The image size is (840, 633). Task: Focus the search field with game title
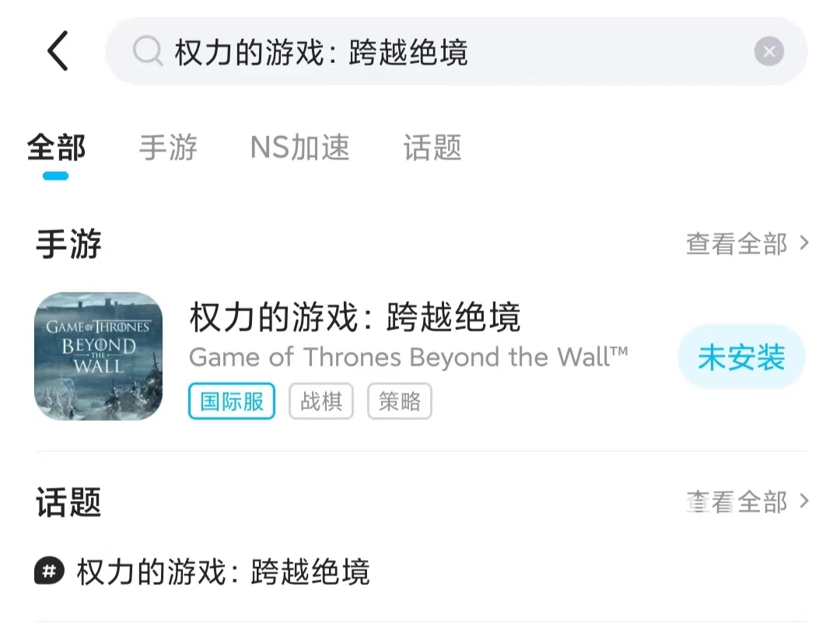457,51
